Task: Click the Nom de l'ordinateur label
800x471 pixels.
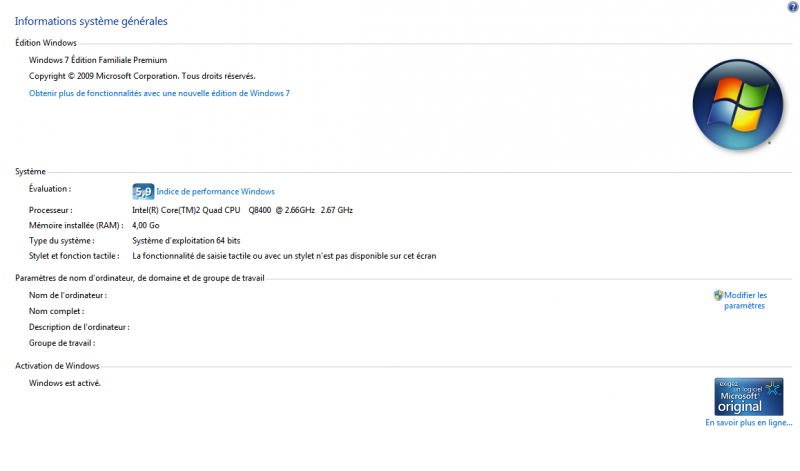Action: point(68,295)
